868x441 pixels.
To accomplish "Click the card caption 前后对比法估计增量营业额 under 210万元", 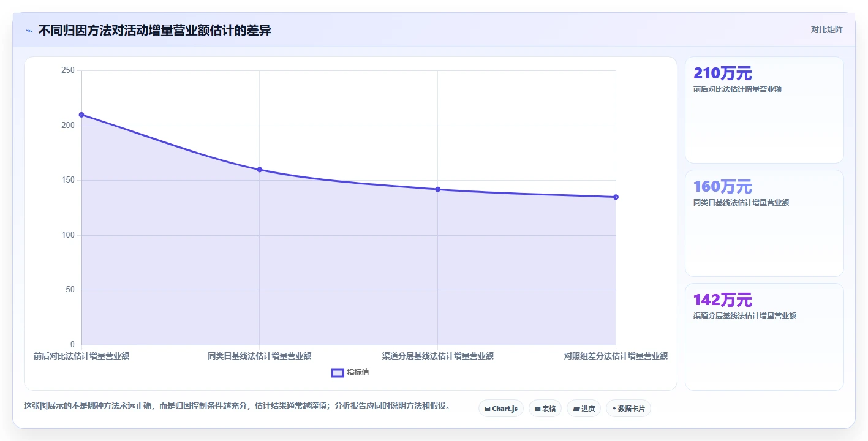I will click(x=738, y=89).
